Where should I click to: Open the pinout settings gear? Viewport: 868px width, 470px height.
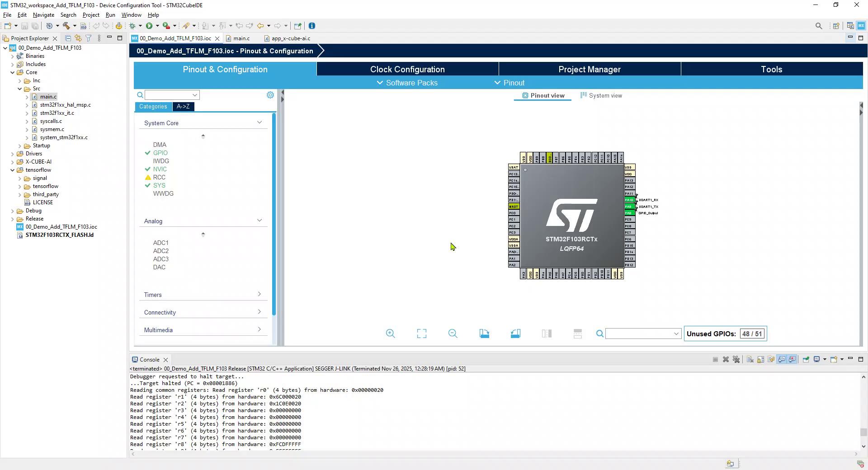(270, 95)
